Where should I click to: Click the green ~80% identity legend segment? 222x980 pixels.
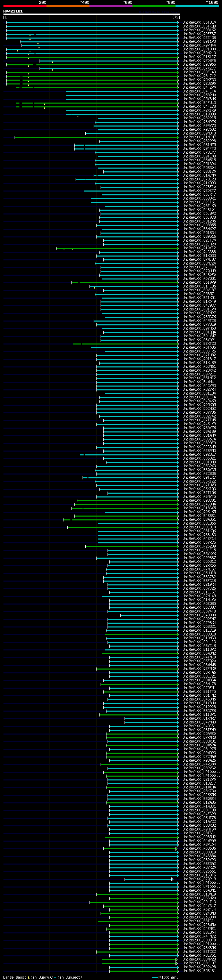tap(154, 6)
